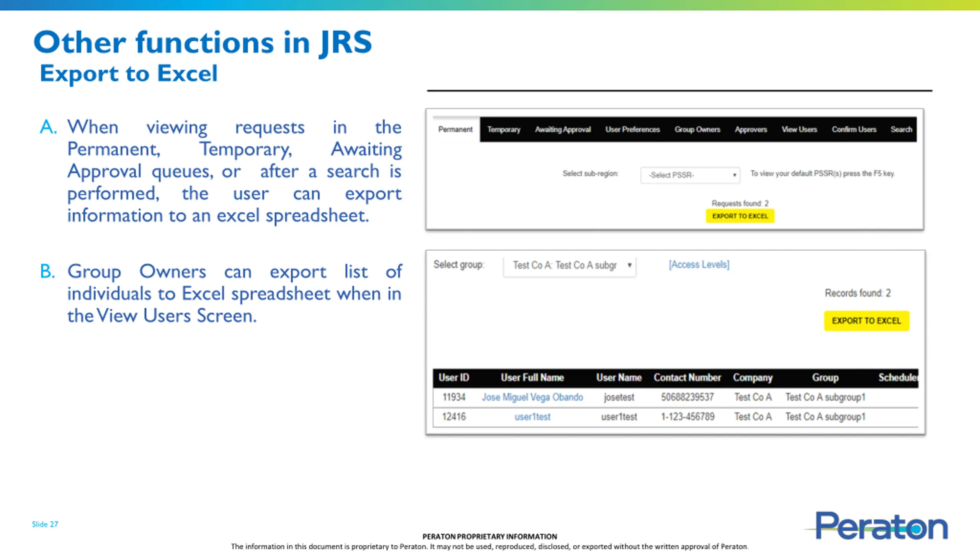This screenshot has width=980, height=551.
Task: Switch to the Temporary tab
Action: [503, 129]
